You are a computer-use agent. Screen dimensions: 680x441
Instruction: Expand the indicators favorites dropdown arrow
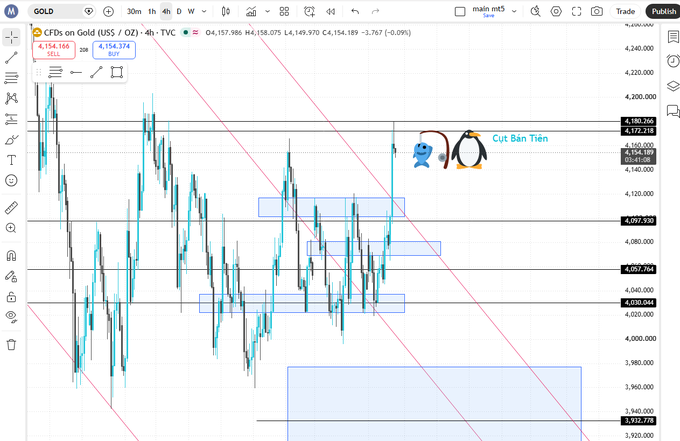click(268, 11)
